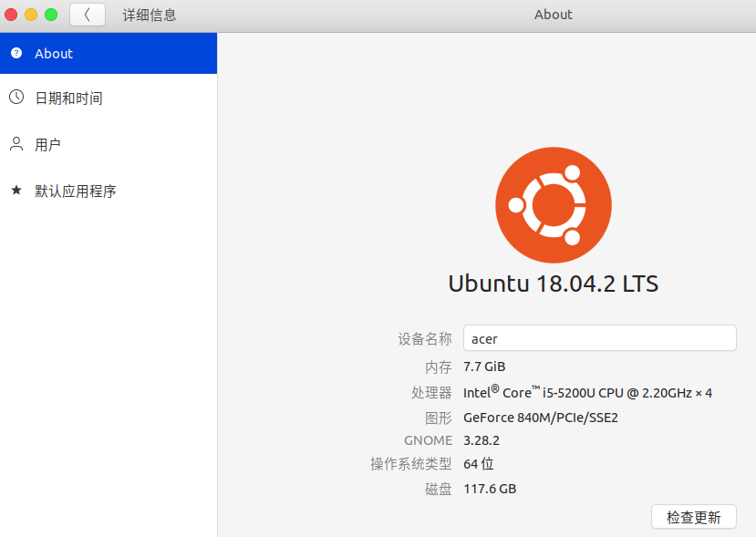
Task: Click the 磁盘 label
Action: (439, 490)
